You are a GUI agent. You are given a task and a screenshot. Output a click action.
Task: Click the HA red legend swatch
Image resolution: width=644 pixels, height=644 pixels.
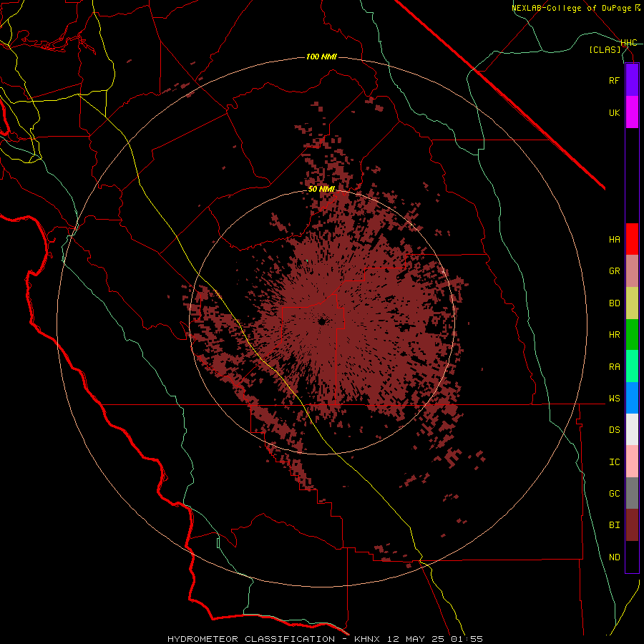click(632, 239)
